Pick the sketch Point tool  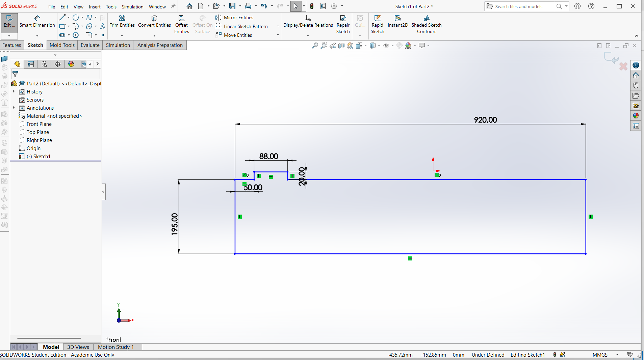[x=103, y=35]
